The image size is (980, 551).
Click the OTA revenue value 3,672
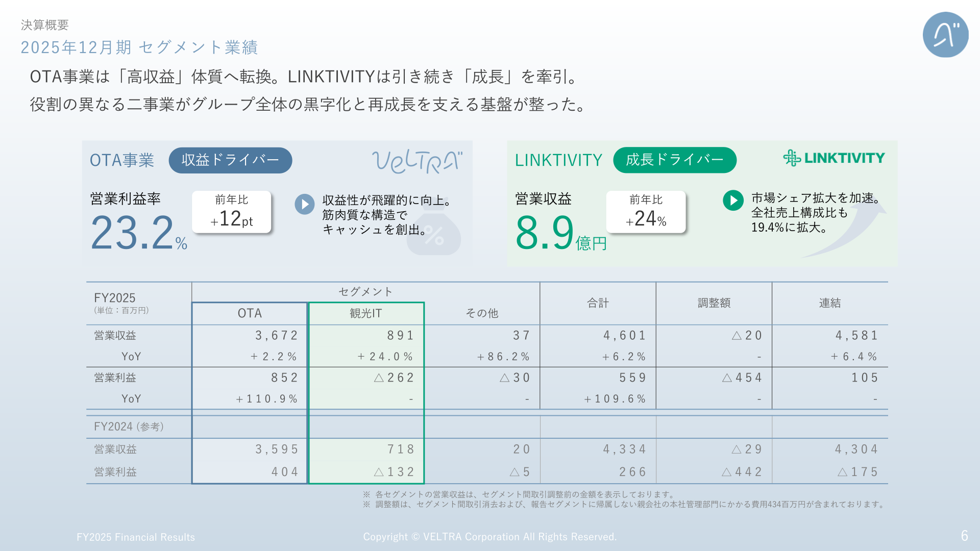277,335
